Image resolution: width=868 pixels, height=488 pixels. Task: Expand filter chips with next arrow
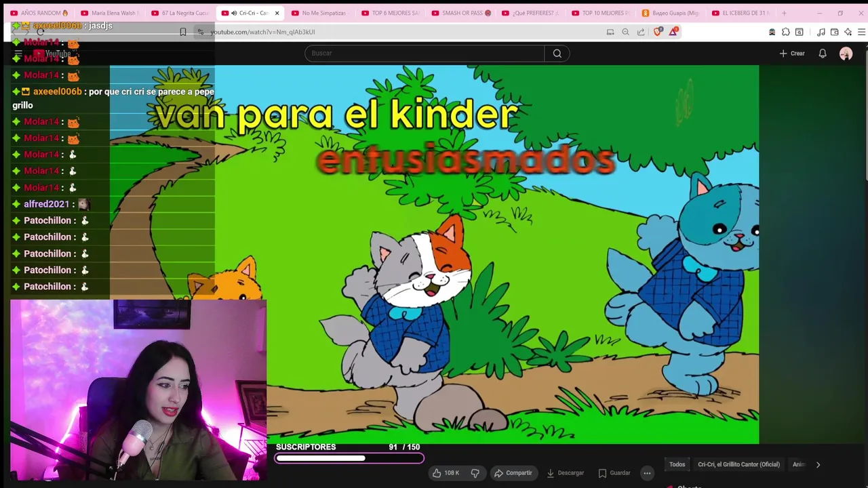click(x=818, y=464)
